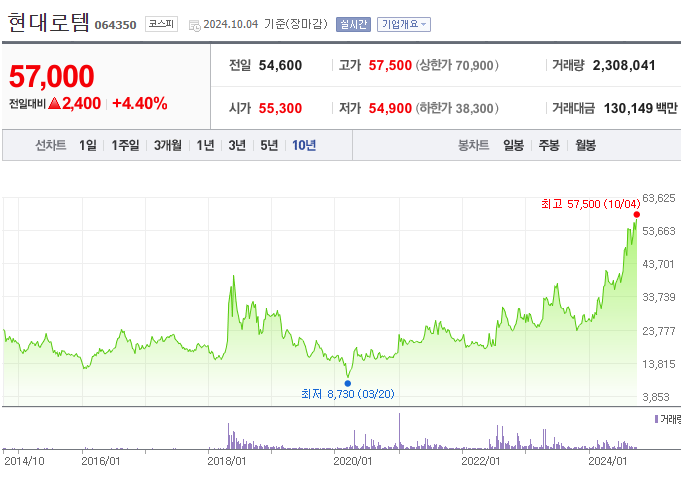The width and height of the screenshot is (681, 480).
Task: Click the current price 57,000
Action: [51, 76]
